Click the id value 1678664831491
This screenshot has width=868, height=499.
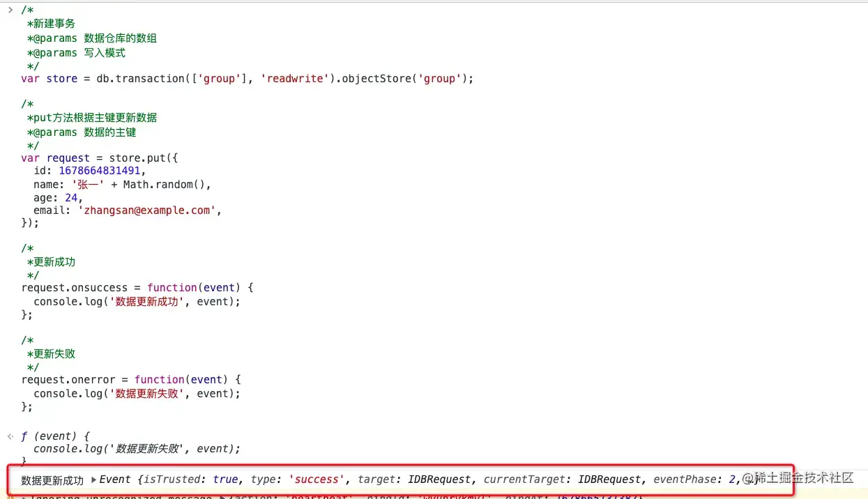tap(100, 171)
